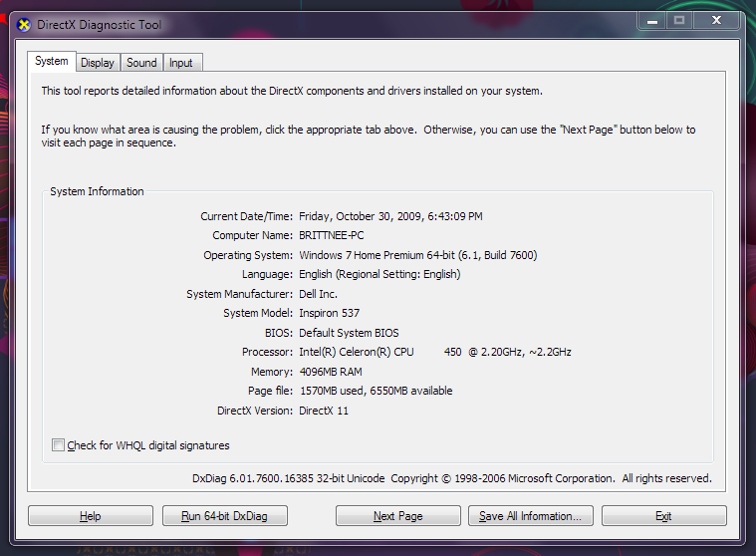Viewport: 756px width, 556px height.
Task: Go to Next Page
Action: 397,516
